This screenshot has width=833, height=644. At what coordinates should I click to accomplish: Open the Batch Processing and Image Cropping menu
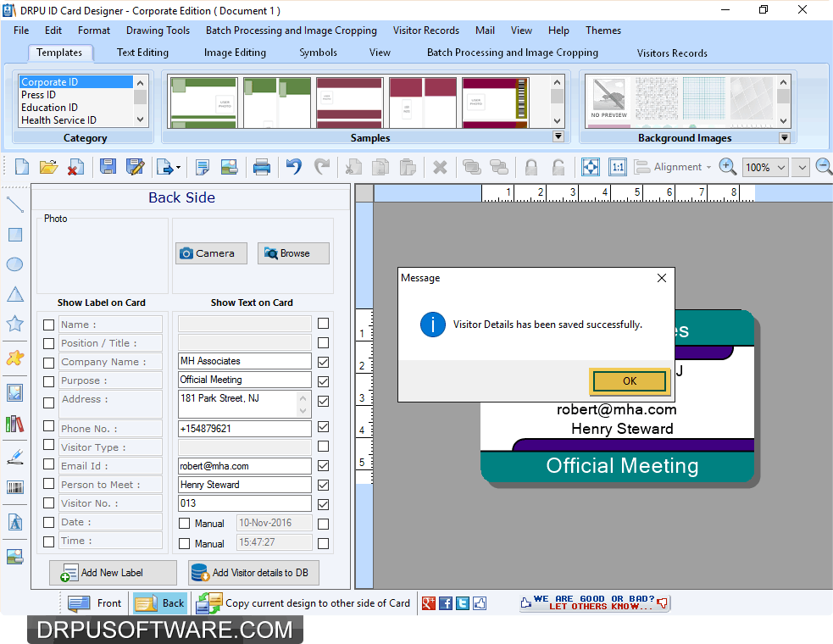[x=291, y=31]
